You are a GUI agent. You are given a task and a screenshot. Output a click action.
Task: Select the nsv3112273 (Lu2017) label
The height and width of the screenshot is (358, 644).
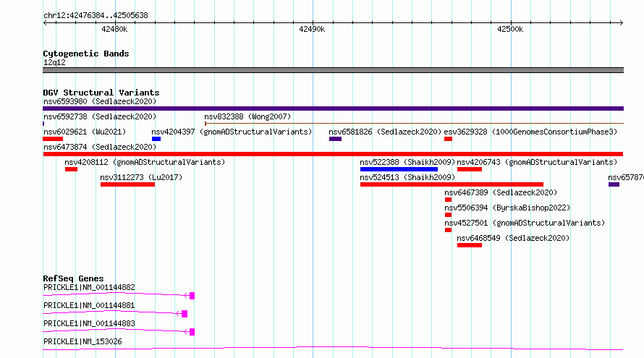pyautogui.click(x=141, y=177)
